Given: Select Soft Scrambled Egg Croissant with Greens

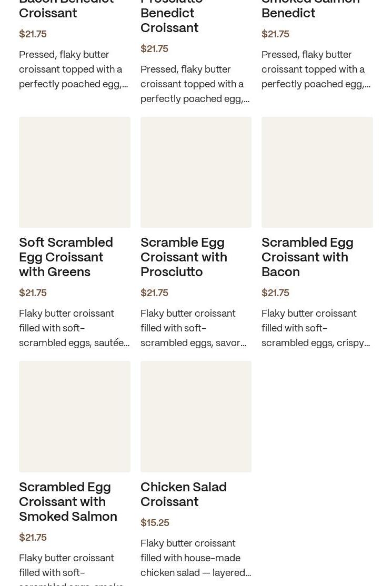Looking at the screenshot, I should pos(66,257).
